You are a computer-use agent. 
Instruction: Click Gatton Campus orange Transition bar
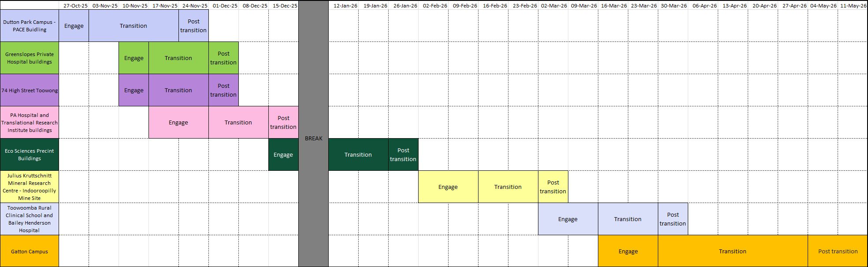click(733, 251)
